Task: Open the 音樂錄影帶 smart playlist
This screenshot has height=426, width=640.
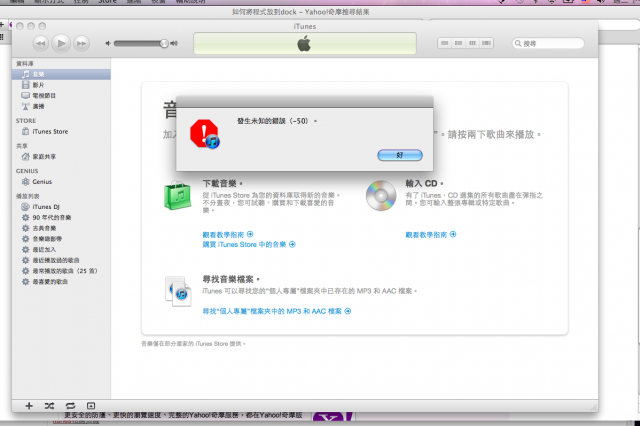Action: [61, 239]
